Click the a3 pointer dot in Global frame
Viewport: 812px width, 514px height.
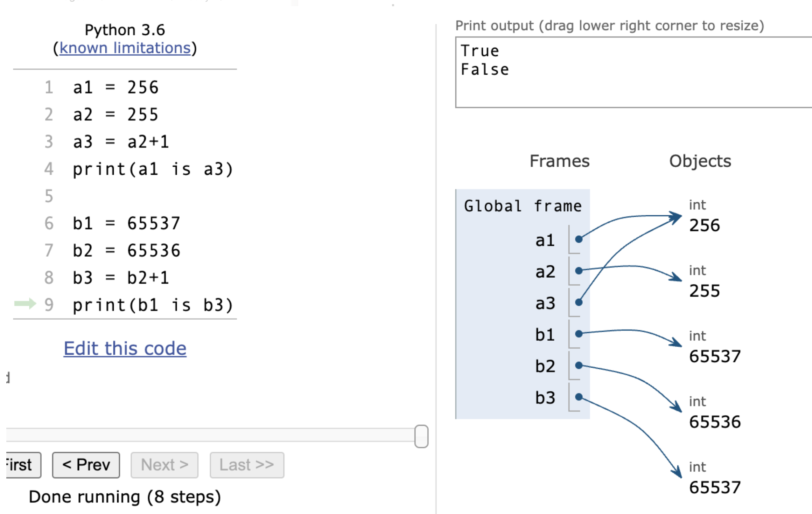pyautogui.click(x=579, y=302)
